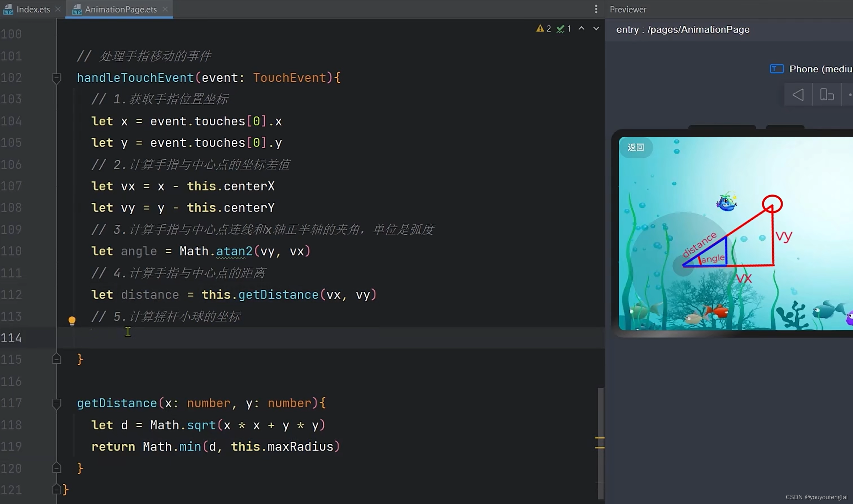The width and height of the screenshot is (853, 504).
Task: Click line number 102 in gutter
Action: [x=11, y=78]
